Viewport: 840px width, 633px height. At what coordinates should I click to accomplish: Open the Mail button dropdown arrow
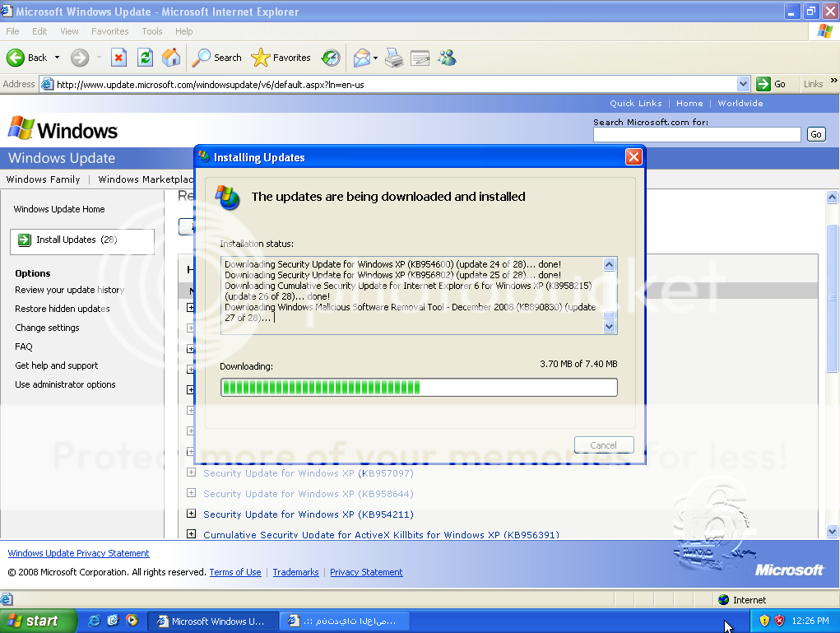375,58
